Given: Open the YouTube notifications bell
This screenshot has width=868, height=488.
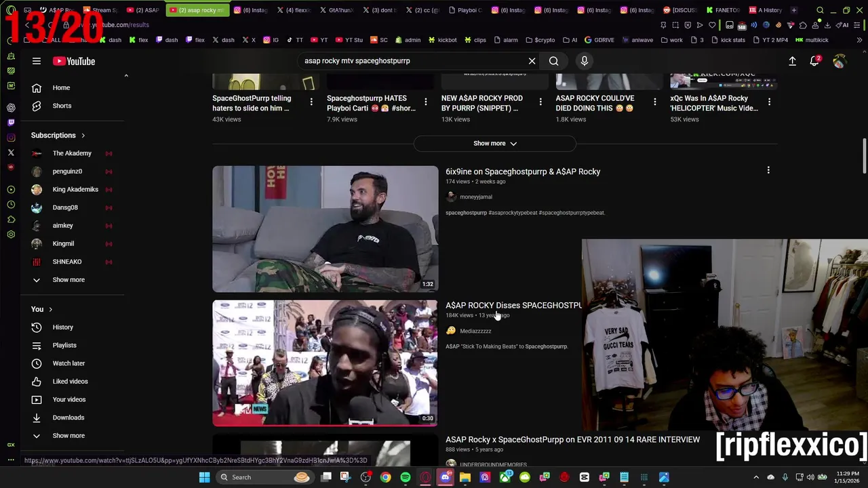Looking at the screenshot, I should click(x=815, y=61).
